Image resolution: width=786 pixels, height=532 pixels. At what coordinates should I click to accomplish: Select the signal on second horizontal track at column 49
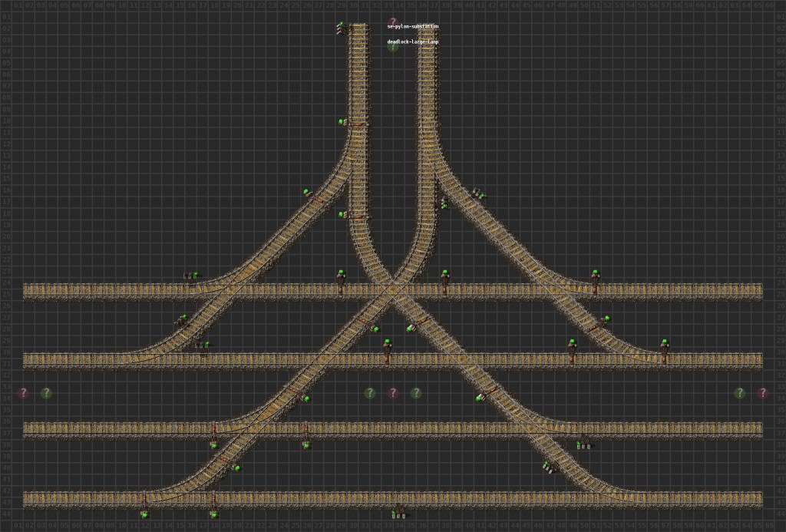572,351
